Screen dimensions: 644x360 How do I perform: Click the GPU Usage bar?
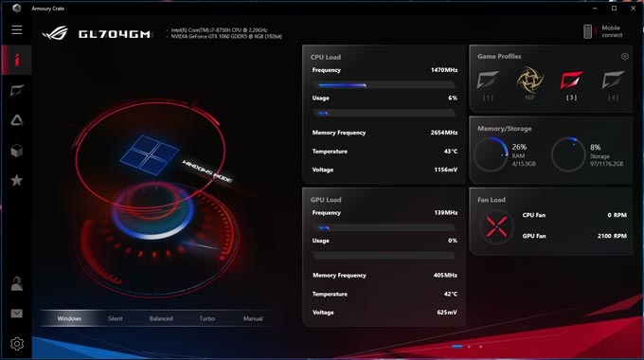click(x=385, y=256)
